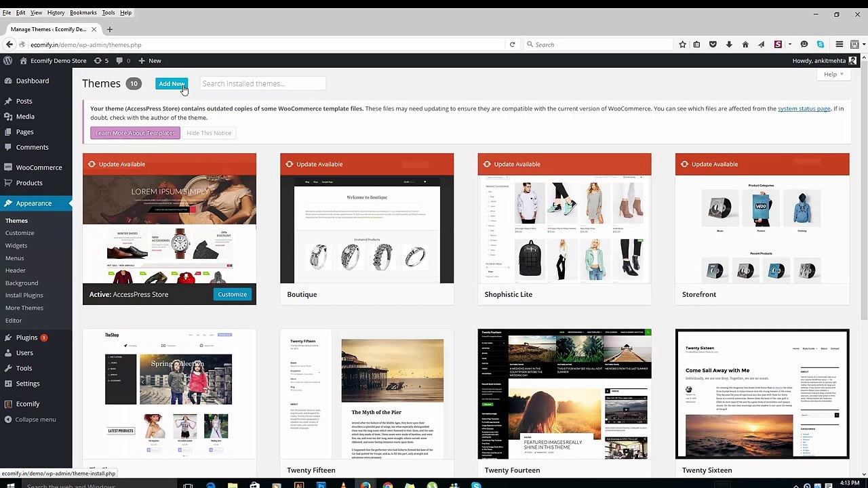Open the Howdy, ankitmehta account menu
Image resolution: width=868 pixels, height=488 pixels.
tap(825, 60)
